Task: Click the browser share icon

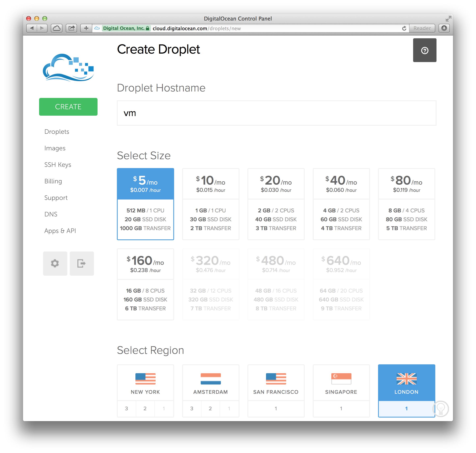Action: (x=72, y=28)
